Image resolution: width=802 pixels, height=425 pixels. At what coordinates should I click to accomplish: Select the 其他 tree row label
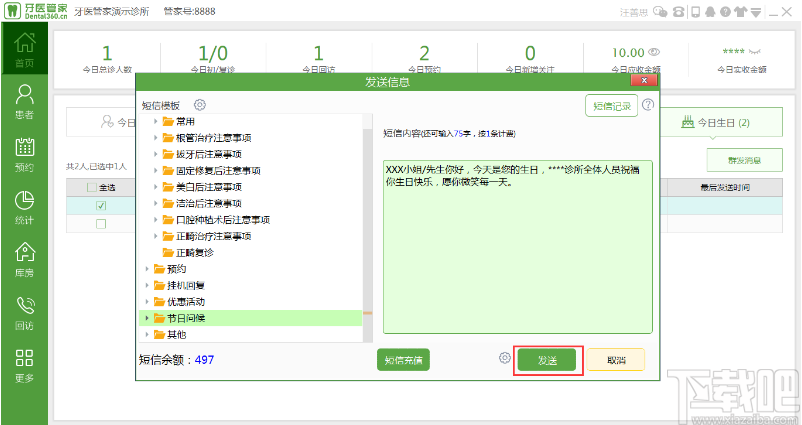point(176,334)
